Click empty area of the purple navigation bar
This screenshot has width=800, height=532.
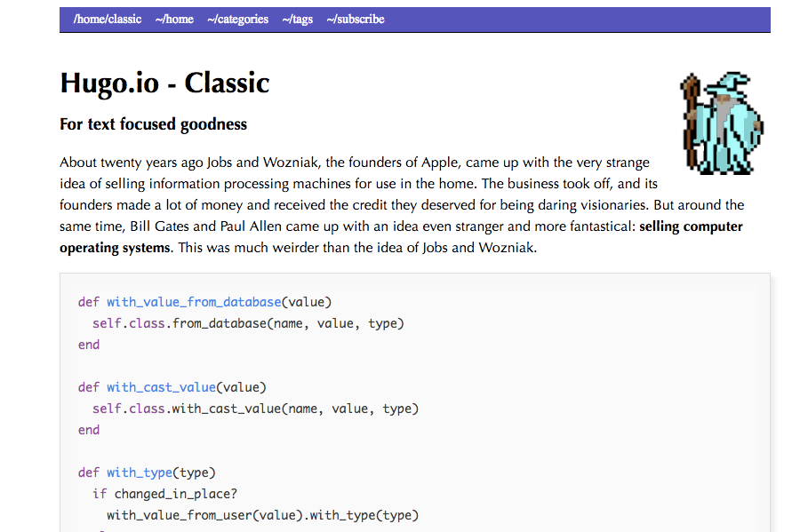point(578,19)
